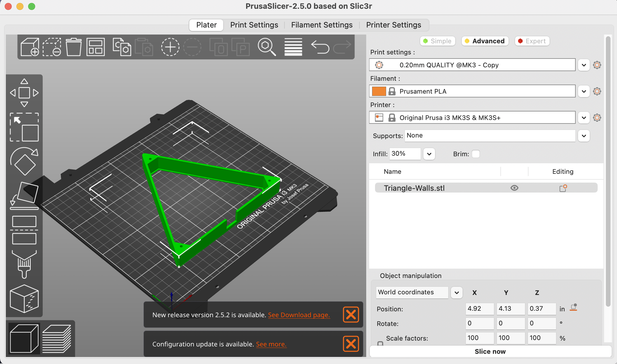Image resolution: width=617 pixels, height=364 pixels.
Task: Toggle visibility of Triangle-Walls.stl
Action: pos(514,188)
